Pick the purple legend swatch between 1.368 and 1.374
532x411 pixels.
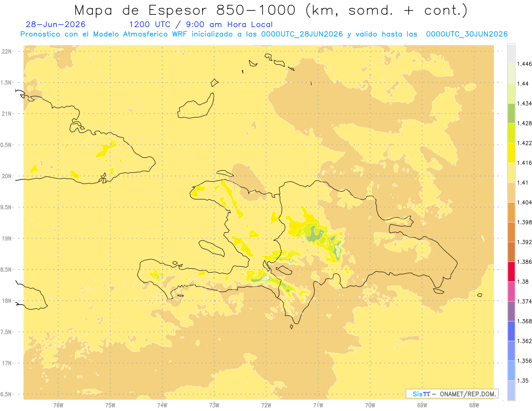(511, 311)
